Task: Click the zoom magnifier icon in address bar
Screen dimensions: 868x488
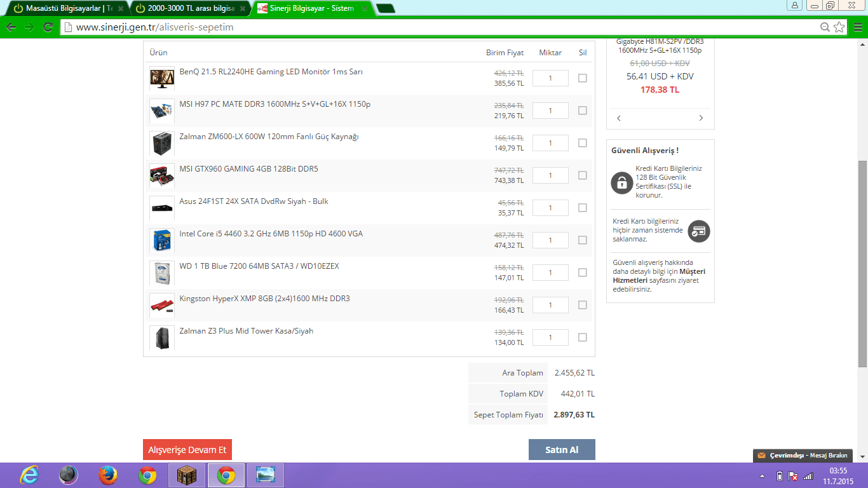Action: coord(825,27)
